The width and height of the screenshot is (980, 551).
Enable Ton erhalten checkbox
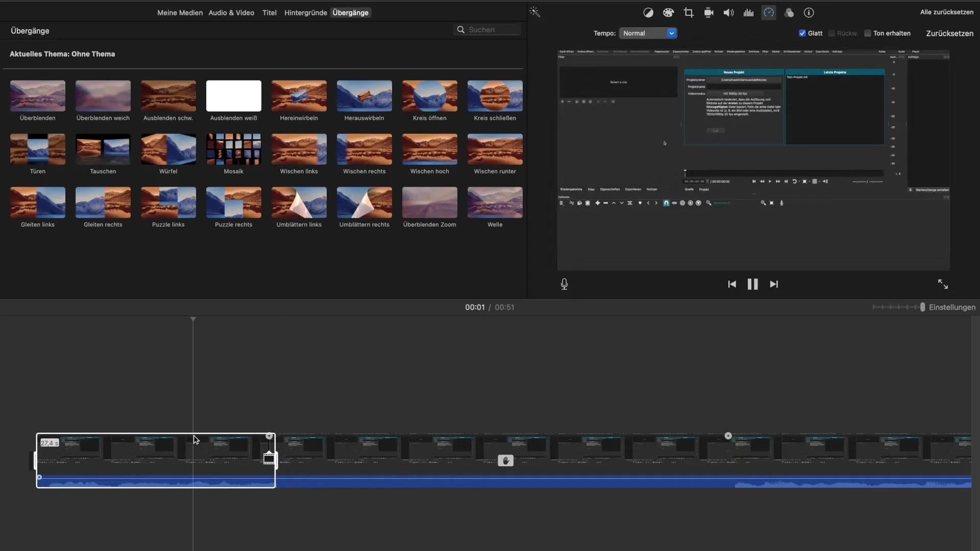pyautogui.click(x=867, y=33)
